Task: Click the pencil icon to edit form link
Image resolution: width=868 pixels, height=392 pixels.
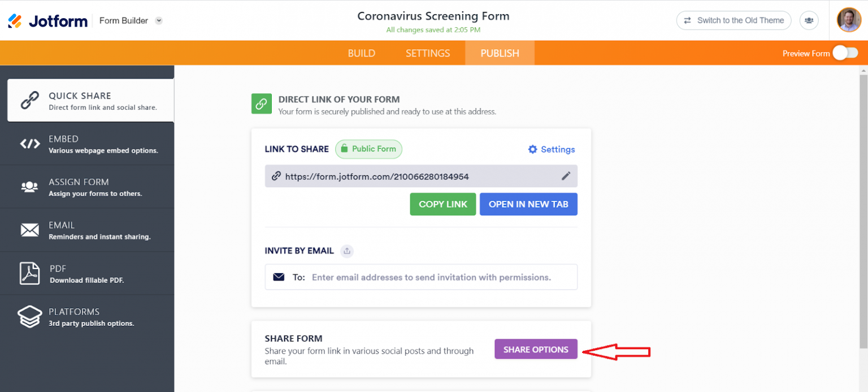Action: (566, 176)
